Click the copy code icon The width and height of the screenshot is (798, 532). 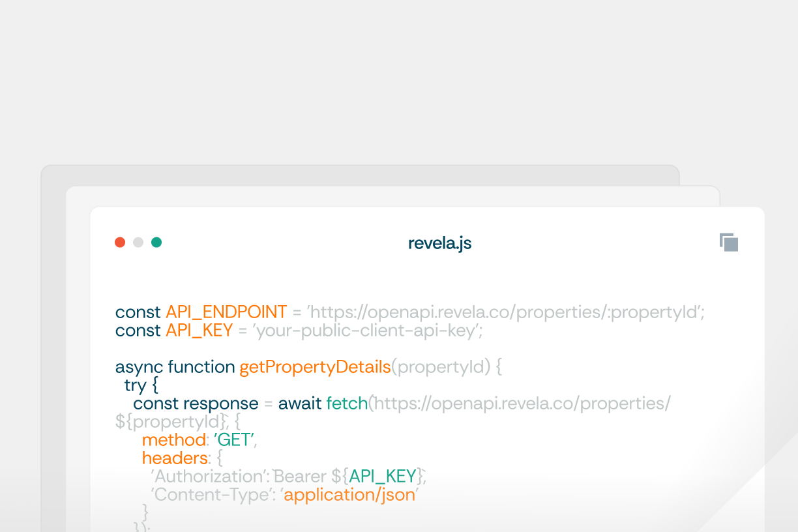pyautogui.click(x=729, y=242)
